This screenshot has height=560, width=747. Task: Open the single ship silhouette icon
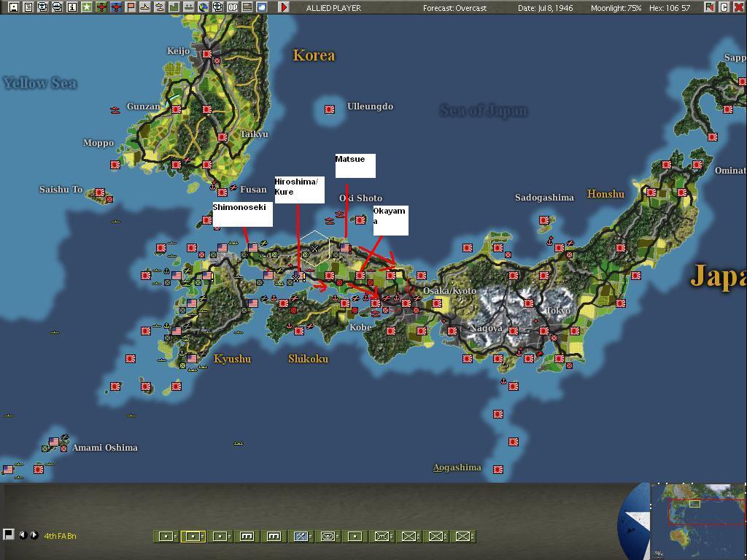pyautogui.click(x=145, y=7)
